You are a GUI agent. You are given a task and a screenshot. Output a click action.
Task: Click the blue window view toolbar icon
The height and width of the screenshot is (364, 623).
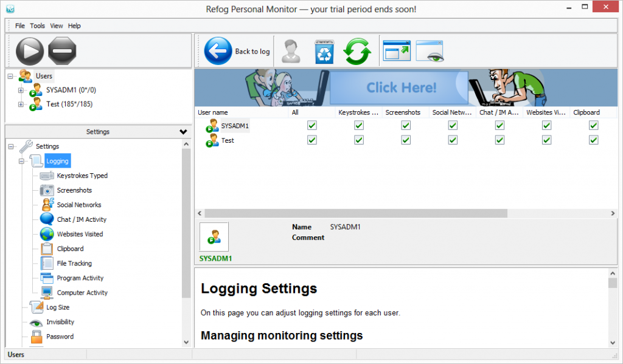click(x=397, y=52)
